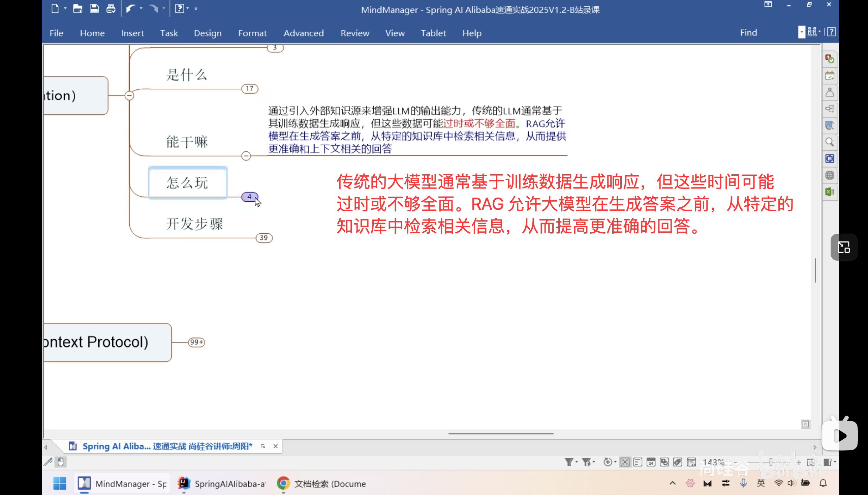Click the Find button on the ribbon
This screenshot has height=495, width=868.
pos(748,32)
